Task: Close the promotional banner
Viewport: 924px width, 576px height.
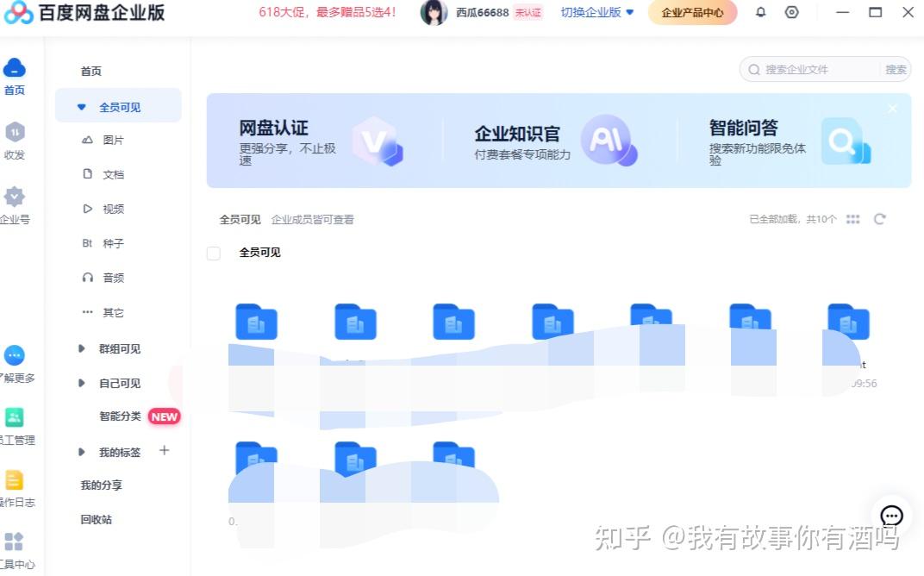Action: [x=893, y=109]
